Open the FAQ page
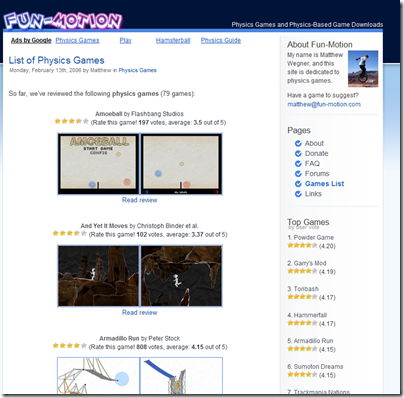The width and height of the screenshot is (404, 398). pos(312,163)
